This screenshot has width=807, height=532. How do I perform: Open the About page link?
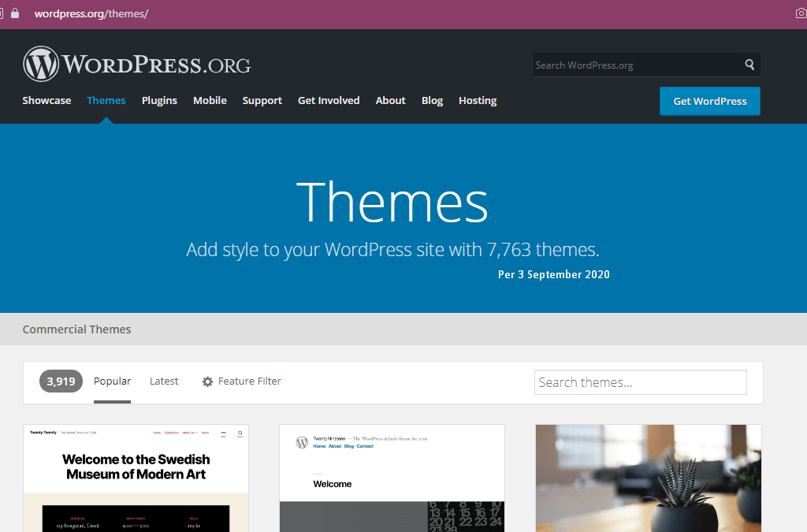[391, 100]
